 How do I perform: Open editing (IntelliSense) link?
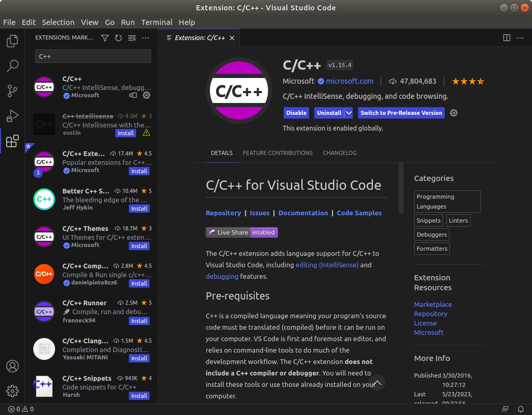coord(327,265)
